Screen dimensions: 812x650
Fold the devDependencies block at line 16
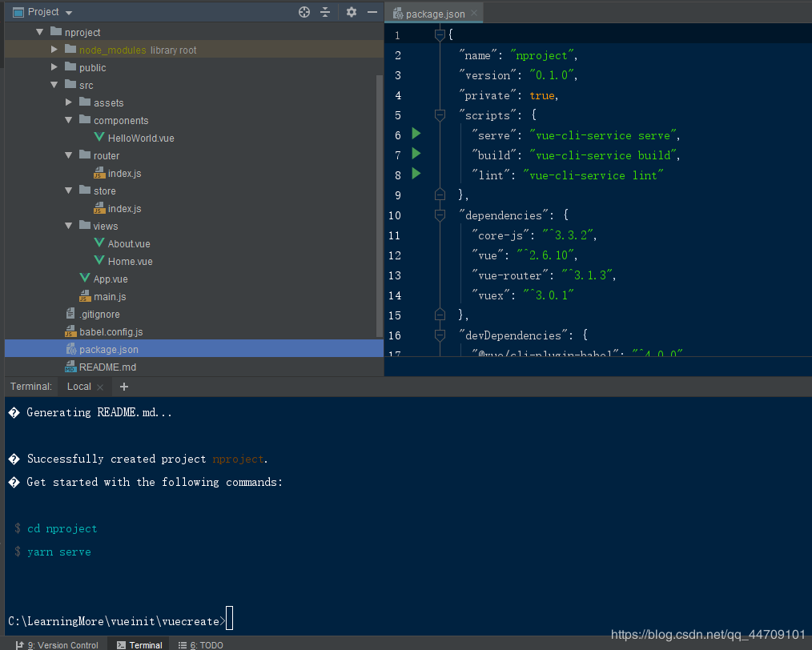pos(440,335)
